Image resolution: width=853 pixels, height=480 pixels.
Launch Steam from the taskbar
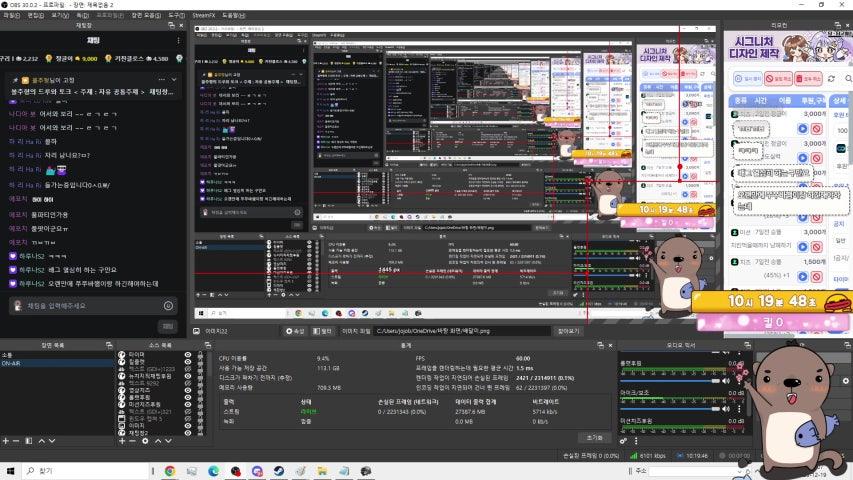pyautogui.click(x=277, y=470)
